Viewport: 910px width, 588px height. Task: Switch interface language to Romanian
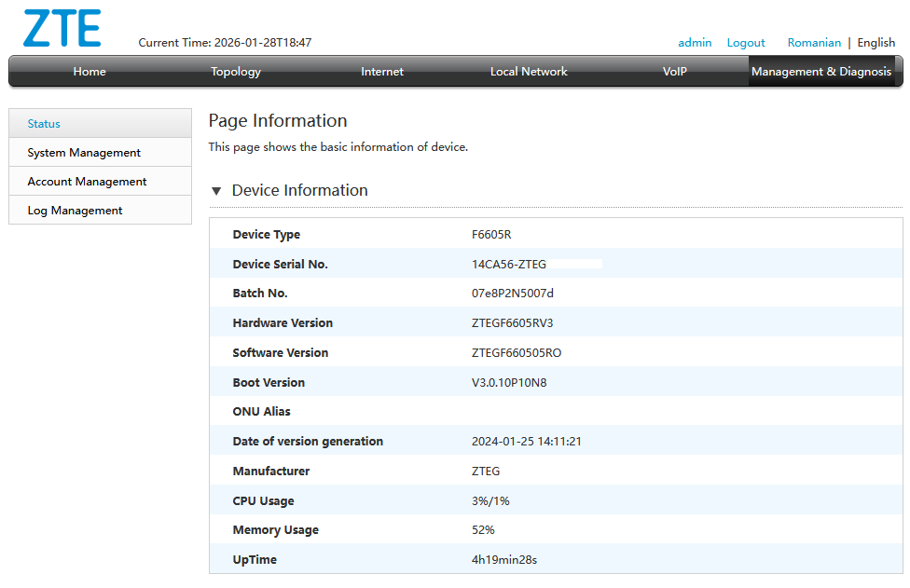[814, 42]
